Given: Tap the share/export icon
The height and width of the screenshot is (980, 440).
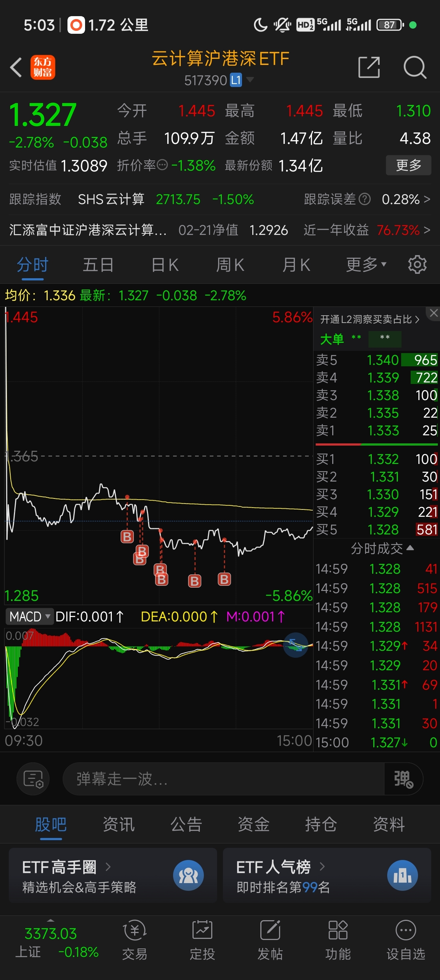Looking at the screenshot, I should coord(369,67).
